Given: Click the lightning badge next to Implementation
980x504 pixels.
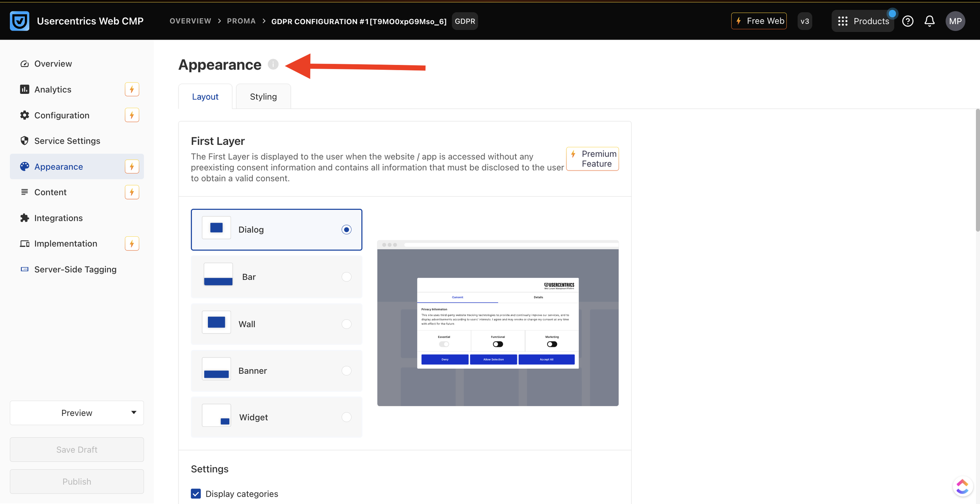Looking at the screenshot, I should [x=132, y=244].
